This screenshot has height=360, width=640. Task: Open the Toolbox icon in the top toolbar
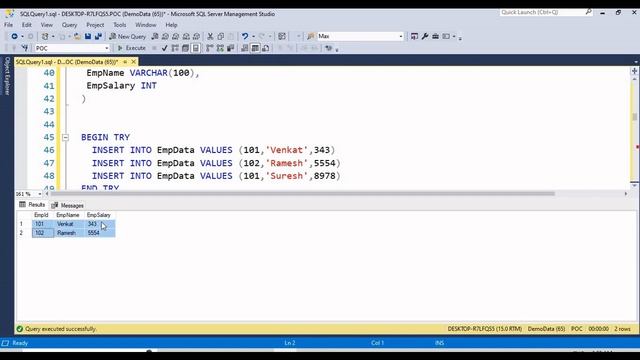(436, 36)
